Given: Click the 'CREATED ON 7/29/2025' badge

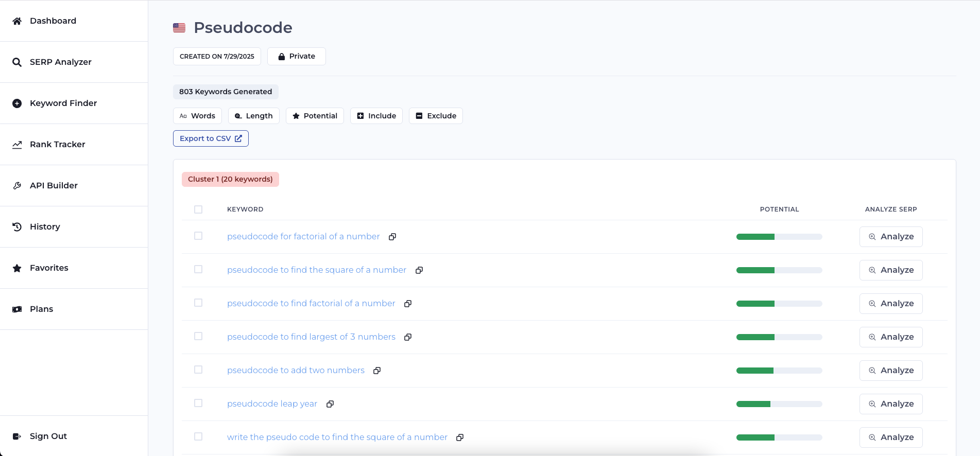Looking at the screenshot, I should (217, 57).
